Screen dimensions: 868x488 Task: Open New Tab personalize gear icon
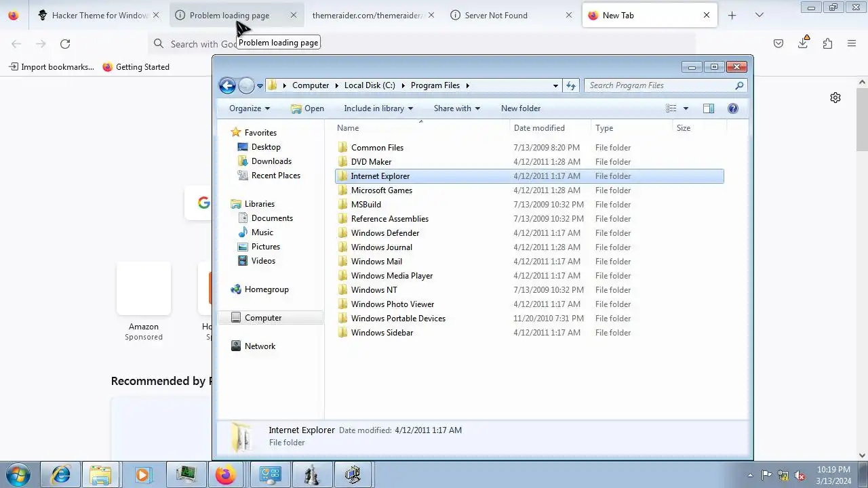click(x=835, y=98)
